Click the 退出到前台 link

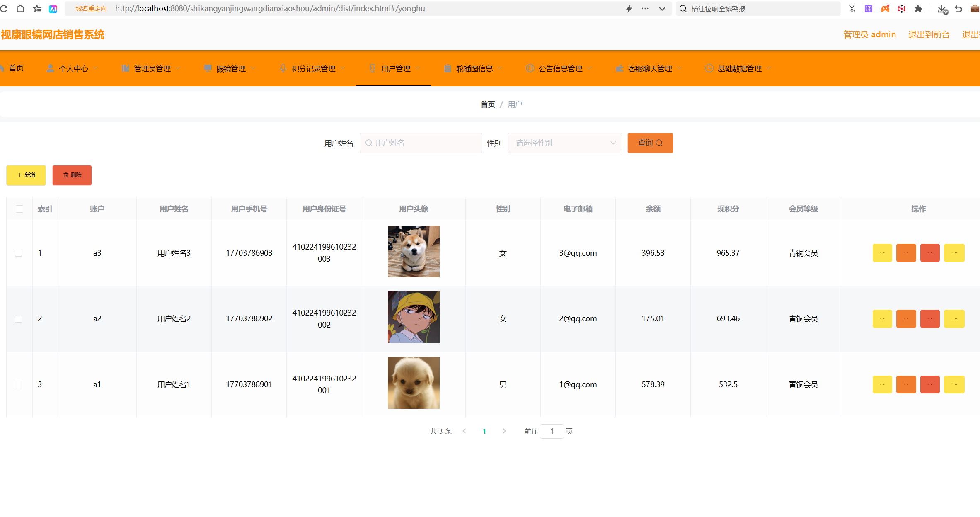[x=929, y=34]
